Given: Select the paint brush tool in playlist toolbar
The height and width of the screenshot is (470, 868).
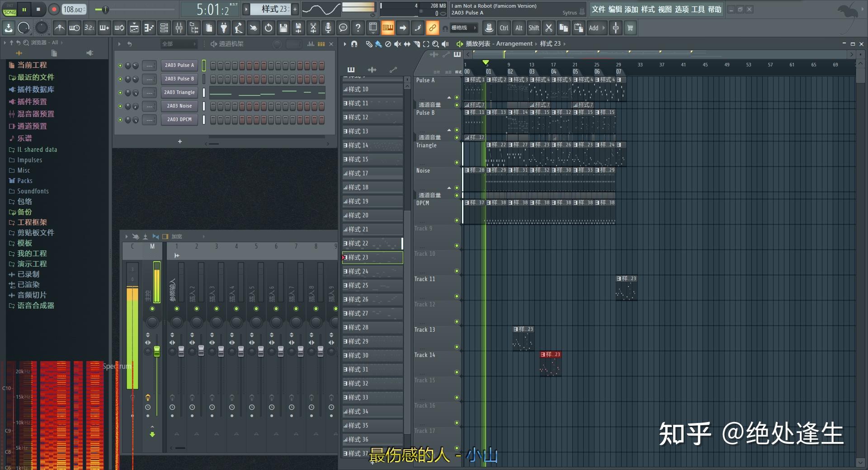Looking at the screenshot, I should tap(378, 44).
